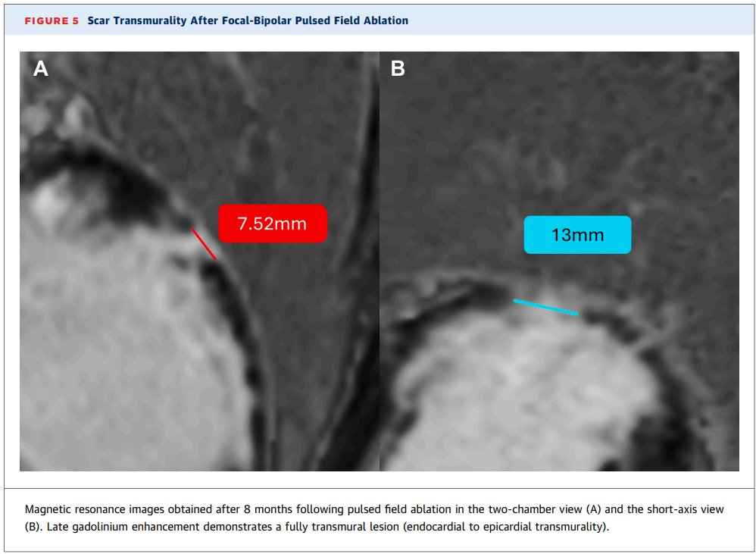Click caption line starting '(B). Late gadolinium enhancement'
Image resolution: width=756 pixels, height=554 pixels.
point(317,527)
